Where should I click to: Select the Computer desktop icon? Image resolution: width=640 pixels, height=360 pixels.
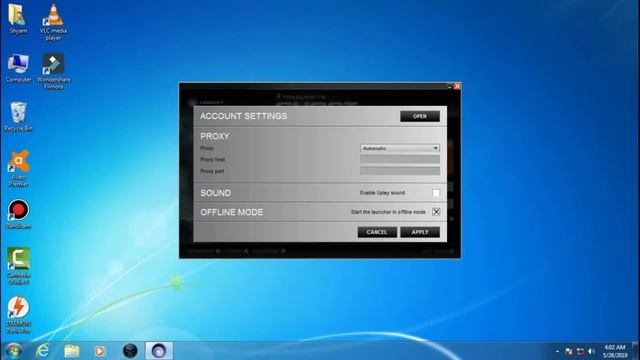(18, 68)
